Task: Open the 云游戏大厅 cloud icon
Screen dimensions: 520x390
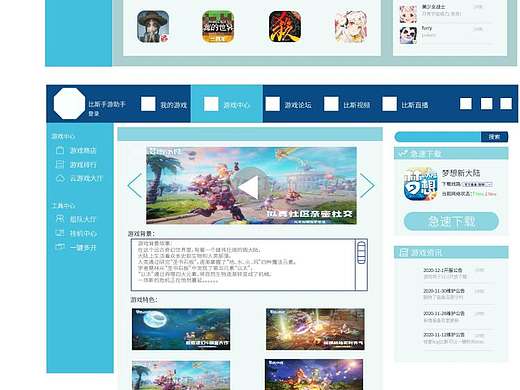Action: click(x=60, y=179)
